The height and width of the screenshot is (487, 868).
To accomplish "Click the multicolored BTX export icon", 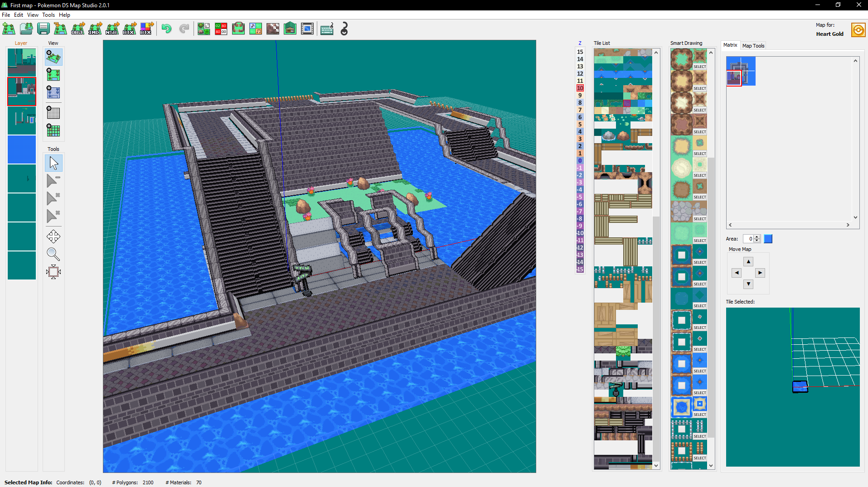I will tap(146, 29).
